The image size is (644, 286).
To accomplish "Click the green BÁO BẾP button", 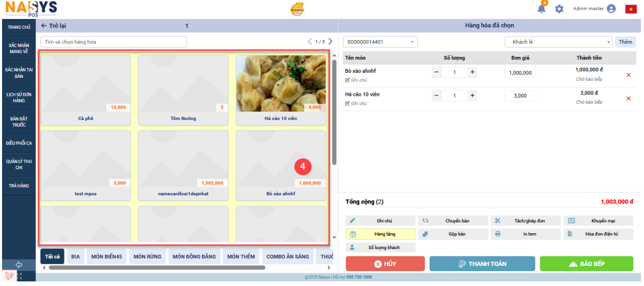I will (x=586, y=264).
